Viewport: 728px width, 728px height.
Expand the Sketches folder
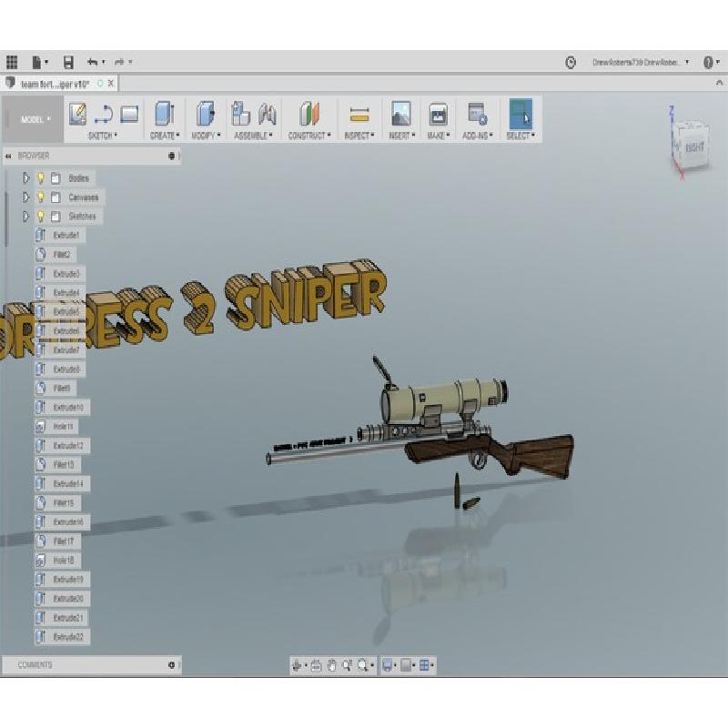coord(26,217)
